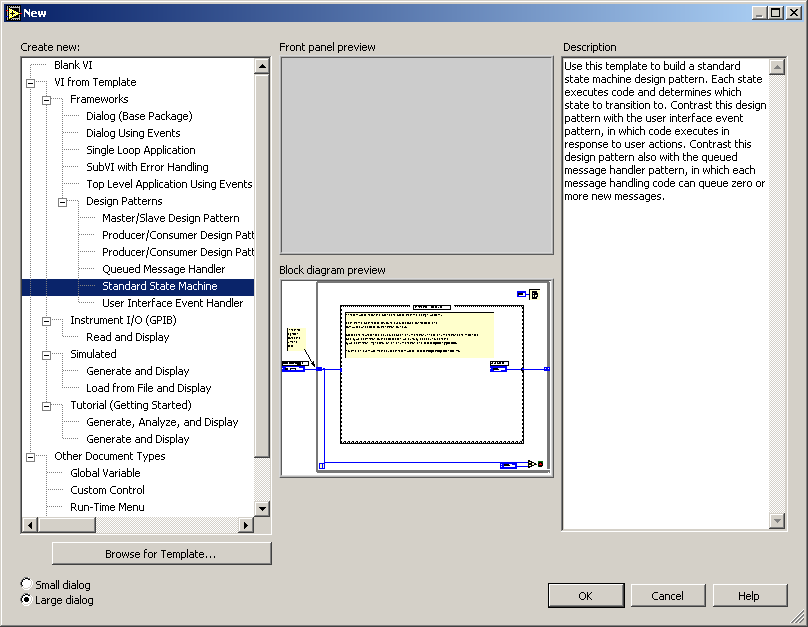Collapse the Frameworks tree node
Viewport: 808px width, 627px height.
pyautogui.click(x=47, y=100)
